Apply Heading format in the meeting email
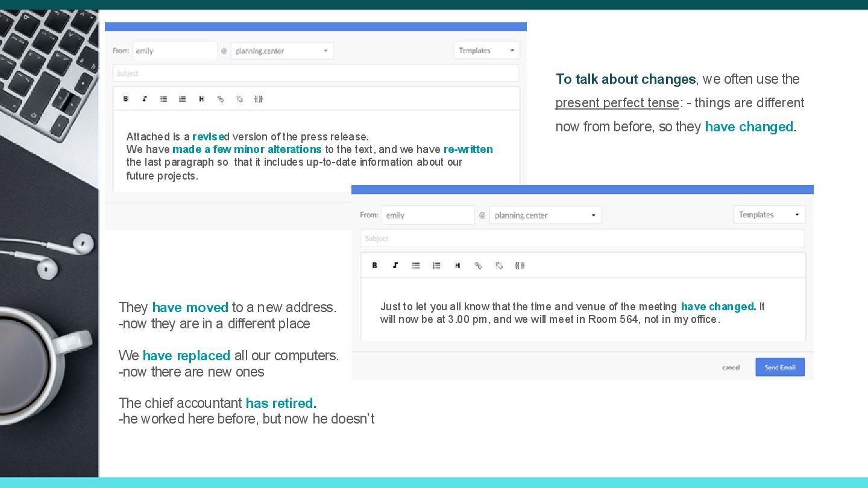Screen dimensions: 868x488 tap(458, 265)
